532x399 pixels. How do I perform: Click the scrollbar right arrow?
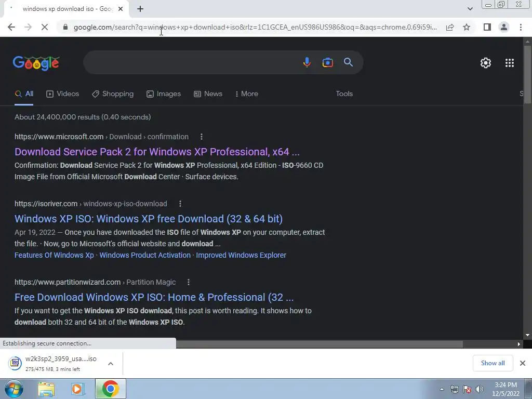coord(519,344)
